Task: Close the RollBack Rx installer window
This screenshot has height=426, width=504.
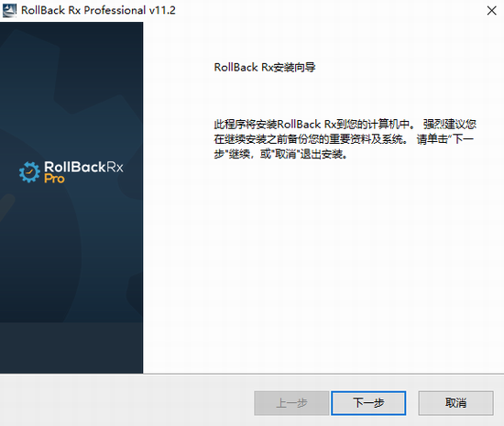Action: point(491,11)
